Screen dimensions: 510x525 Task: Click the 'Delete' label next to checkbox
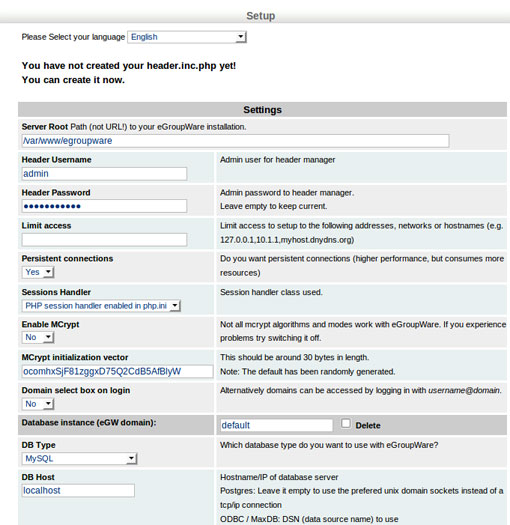click(x=368, y=426)
